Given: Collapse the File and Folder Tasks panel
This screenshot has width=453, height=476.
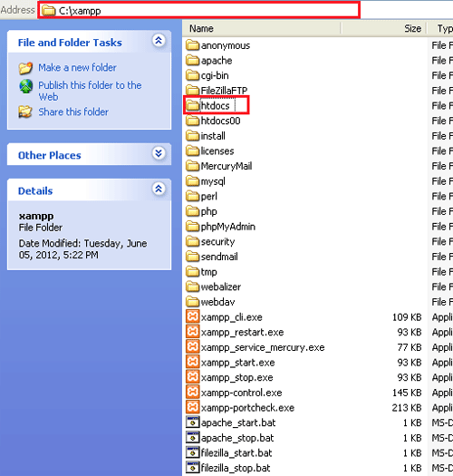Looking at the screenshot, I should [159, 41].
